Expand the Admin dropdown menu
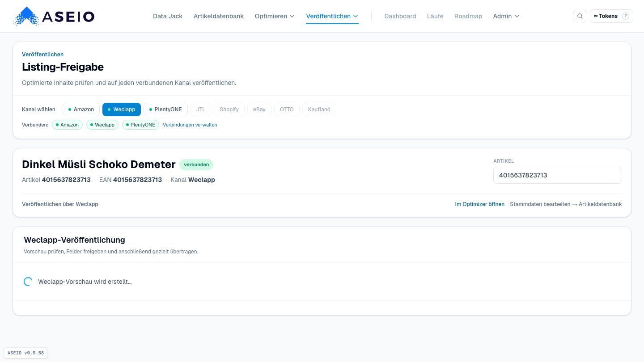Viewport: 644px width, 362px height. 506,16
